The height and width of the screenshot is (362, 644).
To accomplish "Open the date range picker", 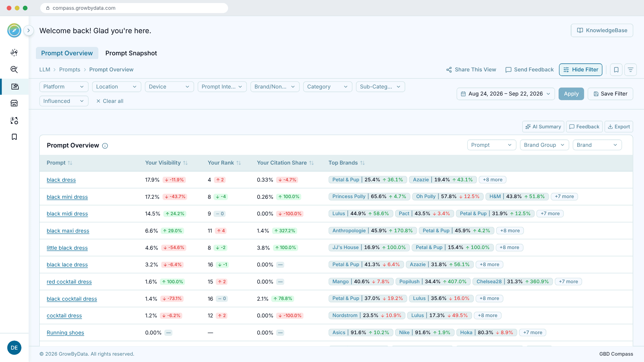I will click(x=505, y=94).
